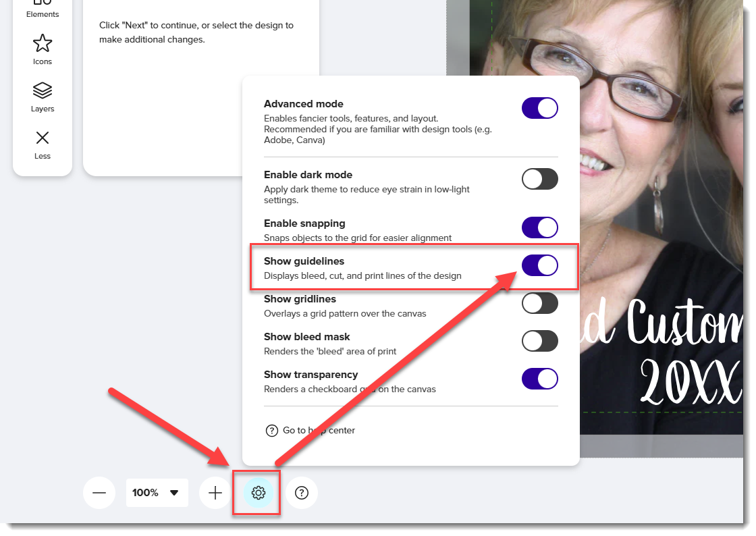Collapse sidebar with the Less button

(x=43, y=144)
